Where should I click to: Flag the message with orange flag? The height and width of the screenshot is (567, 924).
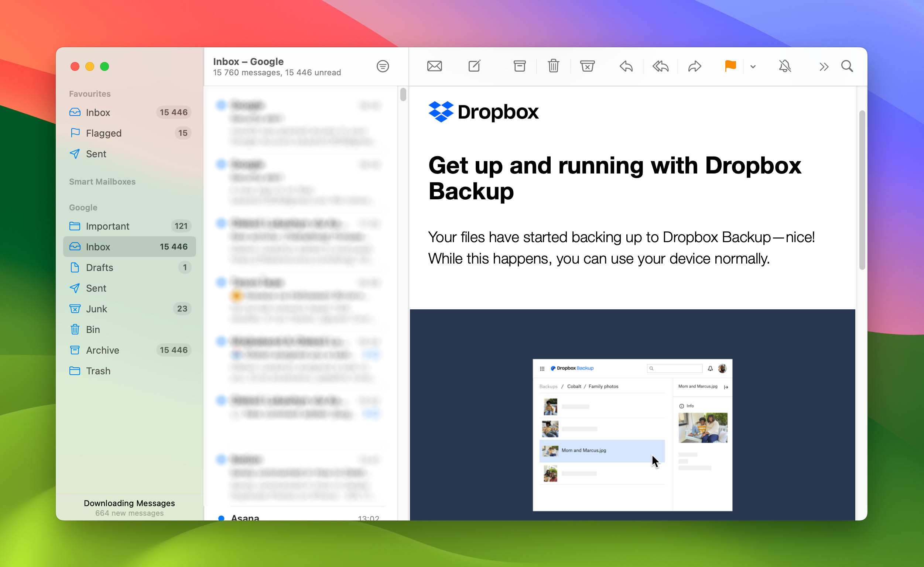click(730, 66)
